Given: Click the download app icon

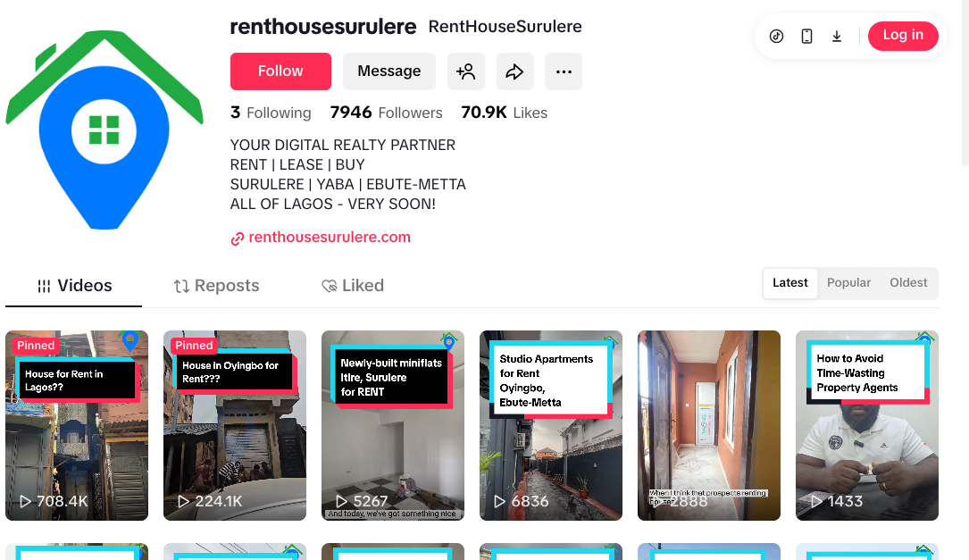Looking at the screenshot, I should 837,36.
